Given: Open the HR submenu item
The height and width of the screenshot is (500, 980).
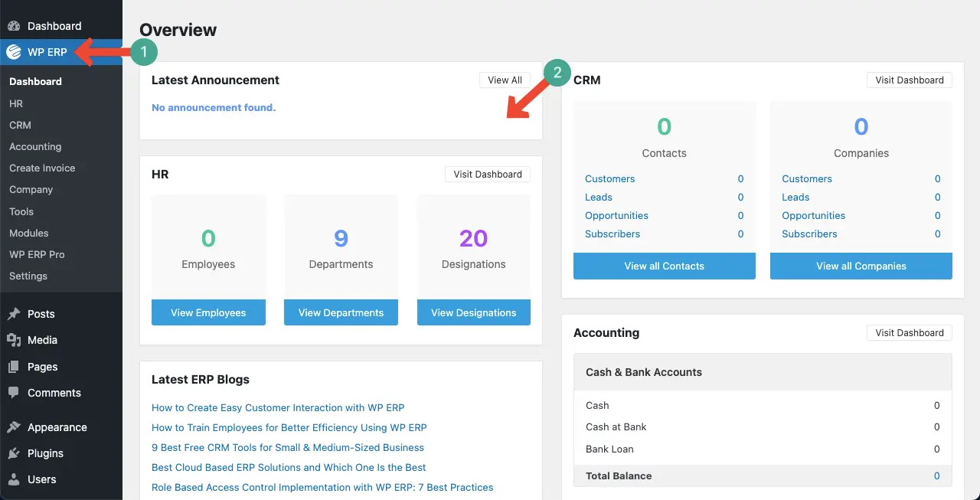Looking at the screenshot, I should click(x=16, y=103).
